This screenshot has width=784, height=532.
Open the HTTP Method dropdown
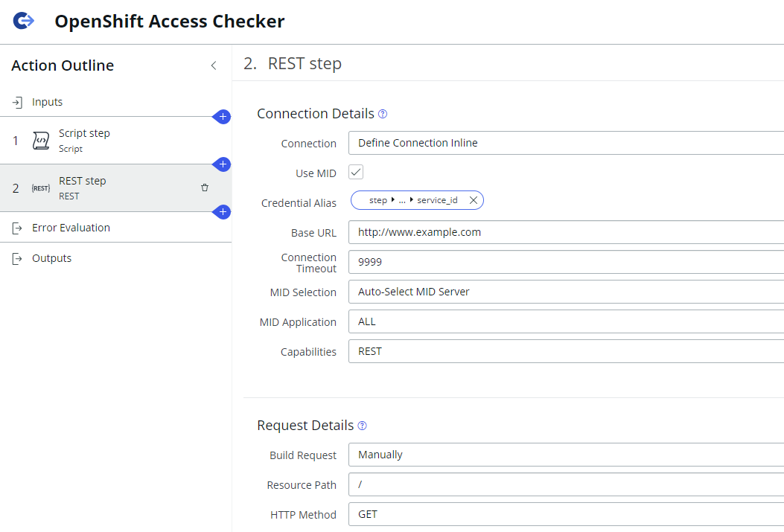[566, 514]
